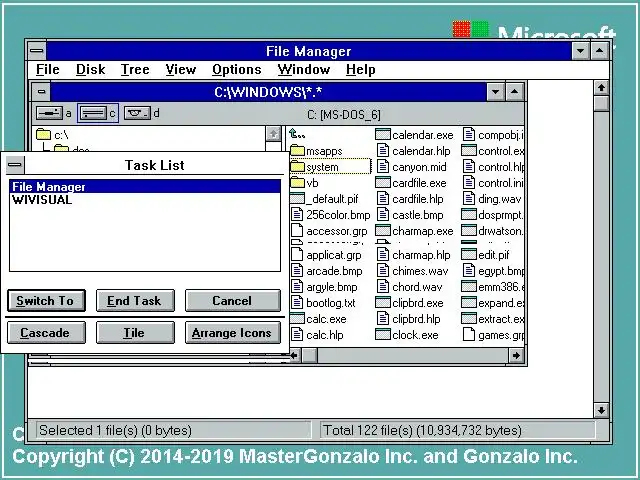
Task: Select charmap.exe program file
Action: (x=414, y=231)
